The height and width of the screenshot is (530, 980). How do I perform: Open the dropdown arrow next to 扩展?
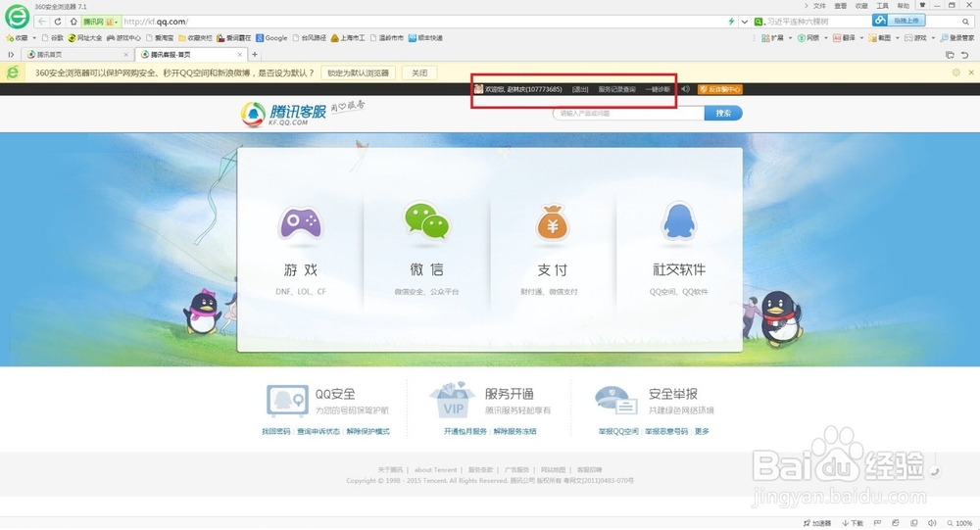[x=790, y=38]
